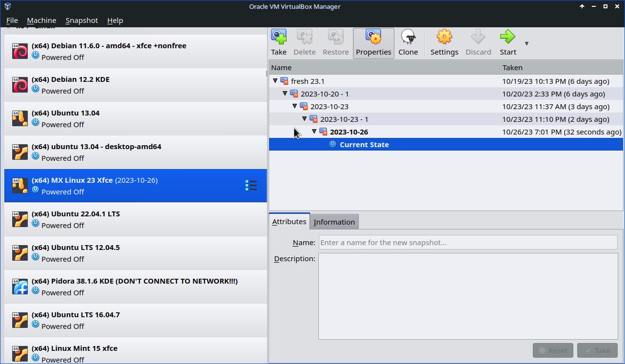This screenshot has width=625, height=364.
Task: Click the fresh 23.1 snapshot icon
Action: pyautogui.click(x=284, y=81)
